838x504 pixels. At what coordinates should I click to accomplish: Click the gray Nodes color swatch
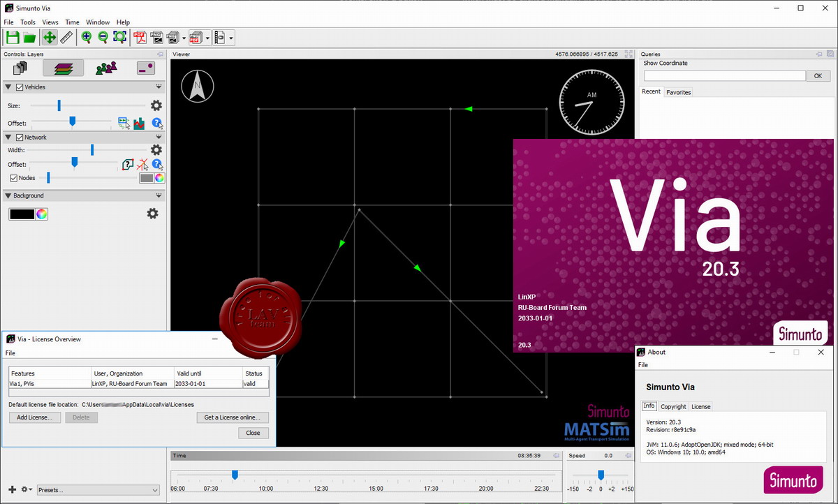(x=146, y=178)
